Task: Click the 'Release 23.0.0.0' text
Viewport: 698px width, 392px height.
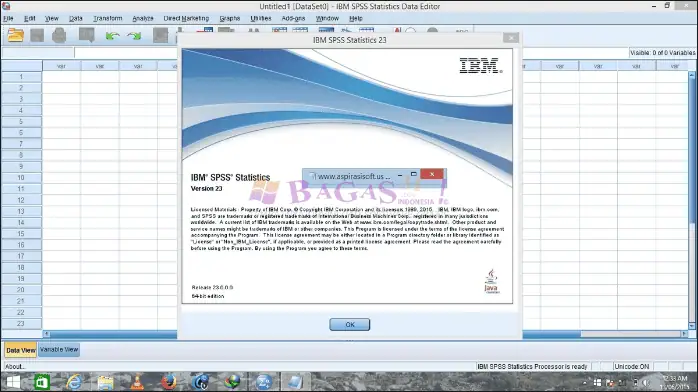Action: [212, 287]
